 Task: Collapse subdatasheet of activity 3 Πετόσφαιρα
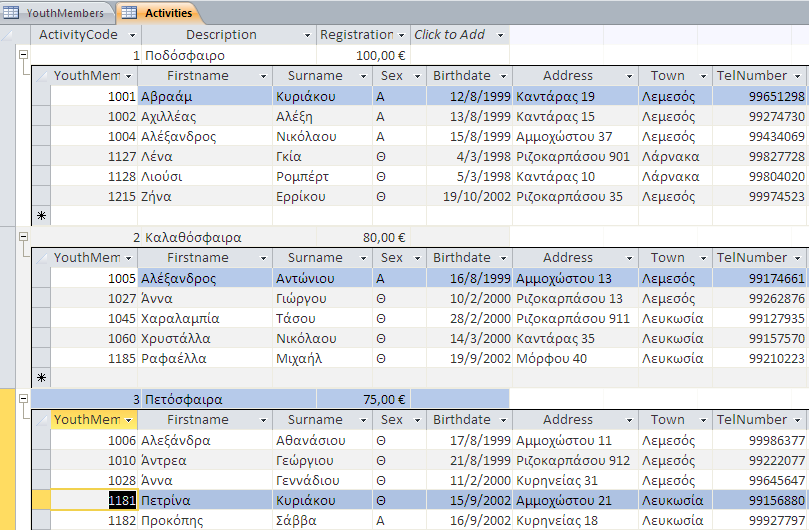point(23,398)
